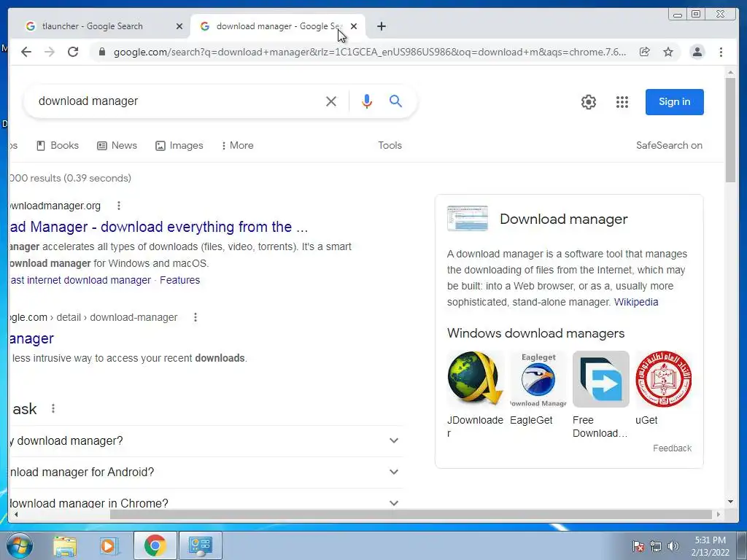Viewport: 747px width, 560px height.
Task: Open Action Center flag tray icon
Action: (638, 546)
